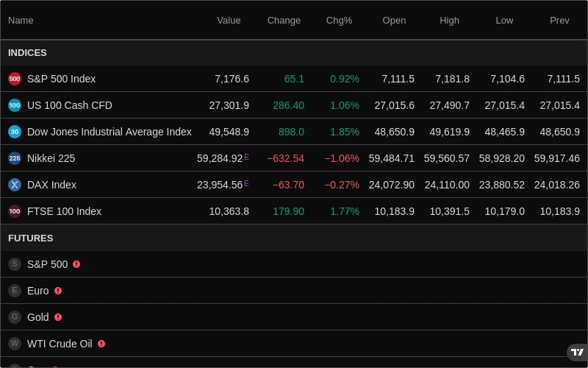Screen dimensions: 588x368
Task: Click the S&P 500 Index red logo icon
Action: [x=15, y=79]
